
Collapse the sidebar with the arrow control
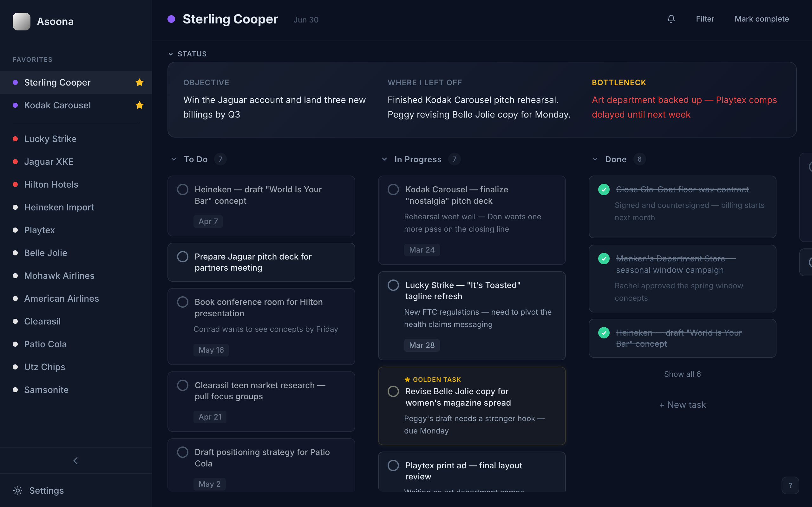[x=75, y=460]
